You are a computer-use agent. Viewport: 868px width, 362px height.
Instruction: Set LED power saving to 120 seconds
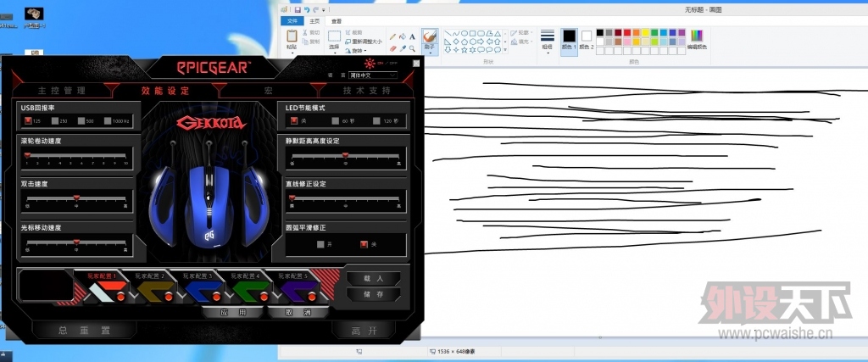[x=376, y=120]
